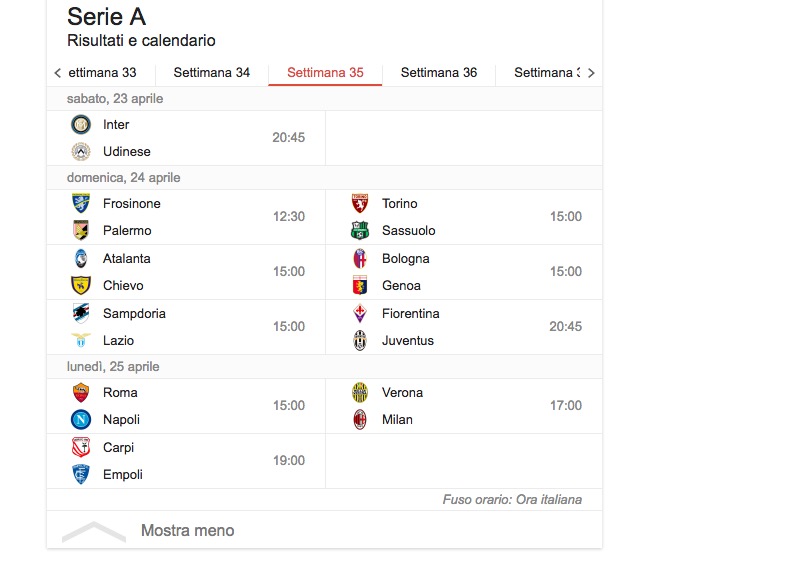Collapse the schedule with Mostra meno
Screen dimensions: 796x563
[187, 531]
